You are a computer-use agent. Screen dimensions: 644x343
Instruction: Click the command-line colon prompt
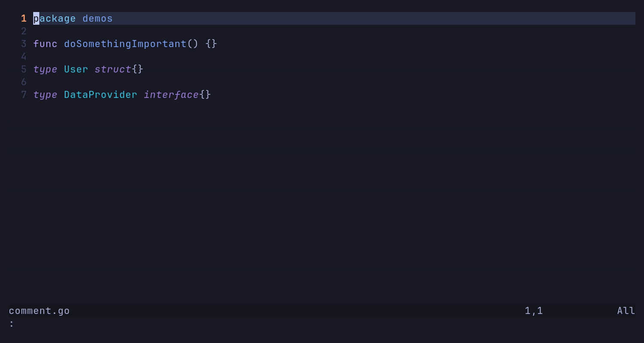(x=12, y=324)
